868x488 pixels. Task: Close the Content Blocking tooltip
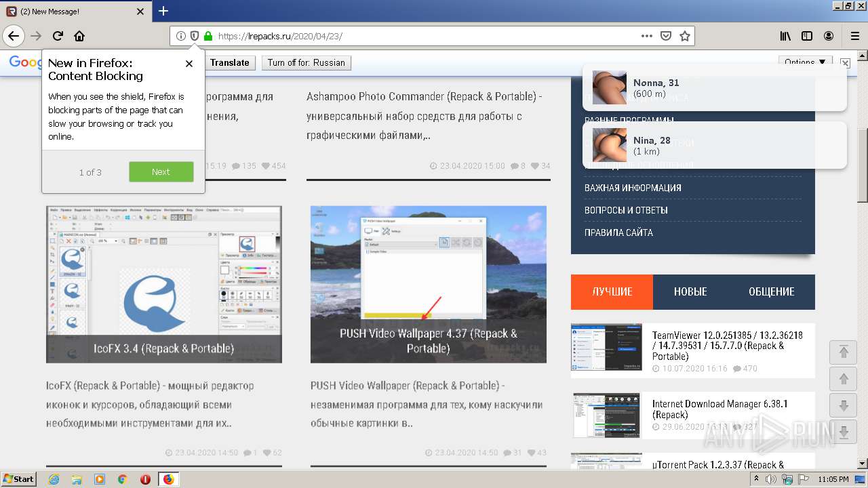point(189,63)
